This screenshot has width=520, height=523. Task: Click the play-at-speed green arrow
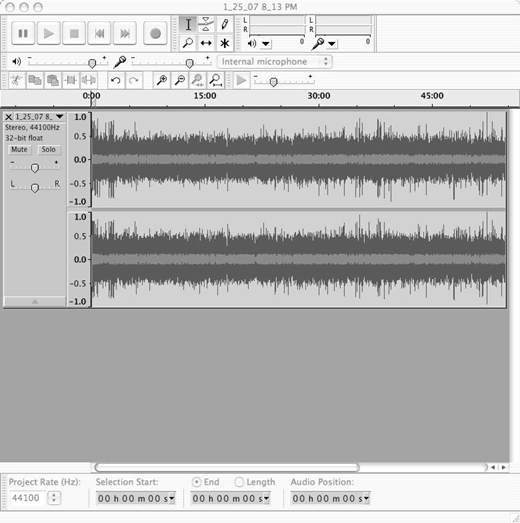coord(241,80)
